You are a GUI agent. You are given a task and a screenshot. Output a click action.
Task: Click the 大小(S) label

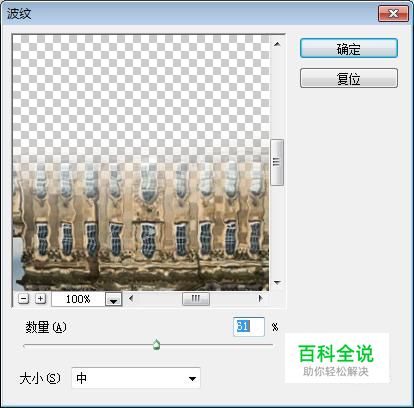(x=40, y=378)
